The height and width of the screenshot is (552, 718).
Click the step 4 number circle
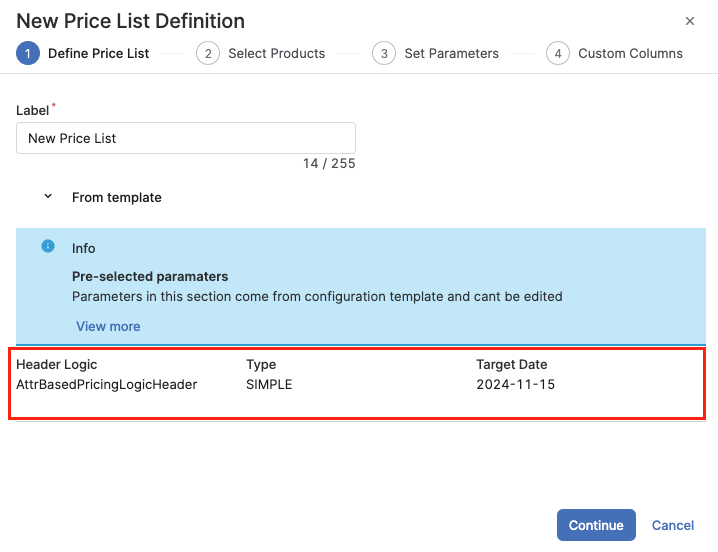tap(558, 53)
